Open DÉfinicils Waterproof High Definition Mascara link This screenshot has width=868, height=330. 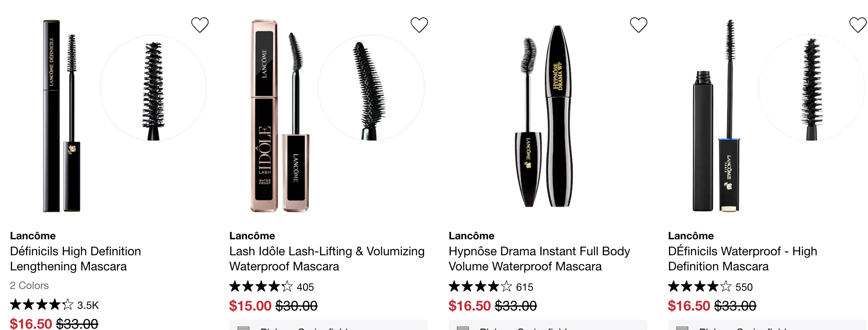click(x=742, y=259)
